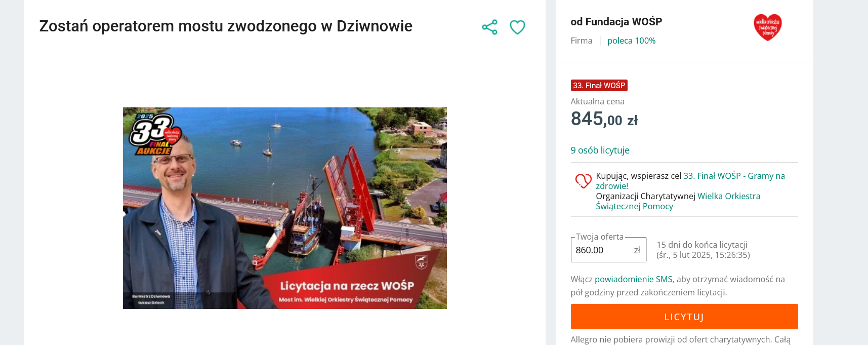Focus the Twoja oferta bid input field
868x345 pixels.
[608, 250]
